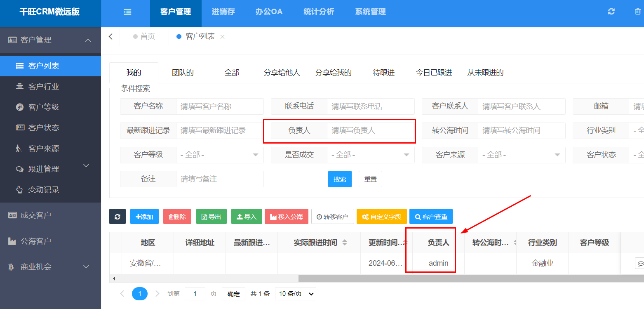The width and height of the screenshot is (644, 309).
Task: Collapse the 客户管理 sidebar group
Action: [88, 40]
